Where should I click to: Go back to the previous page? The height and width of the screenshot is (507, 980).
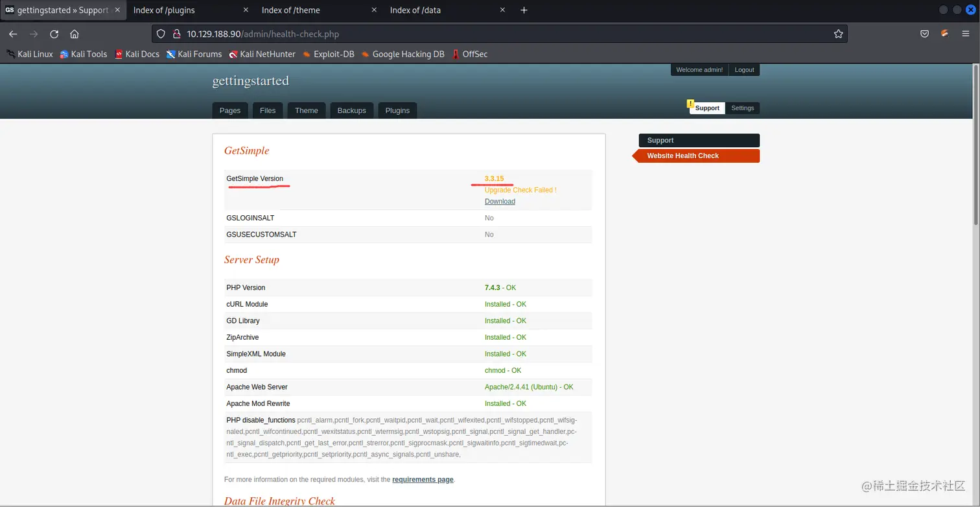13,34
